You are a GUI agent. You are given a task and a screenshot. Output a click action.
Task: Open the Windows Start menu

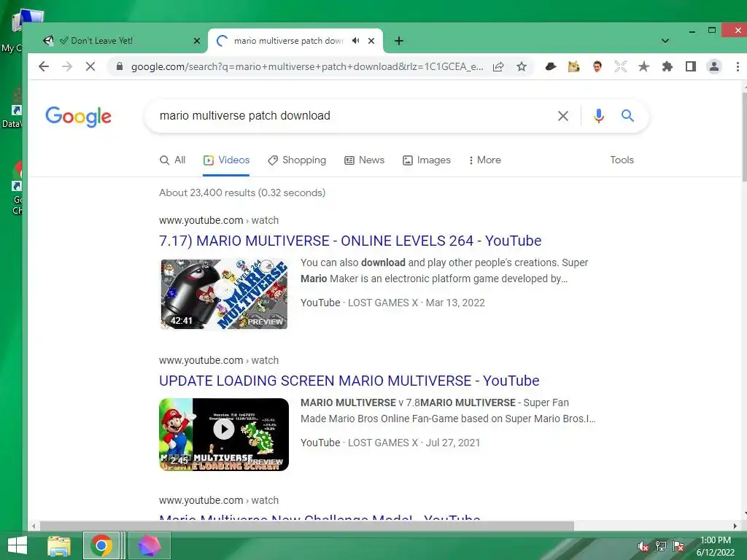[18, 545]
